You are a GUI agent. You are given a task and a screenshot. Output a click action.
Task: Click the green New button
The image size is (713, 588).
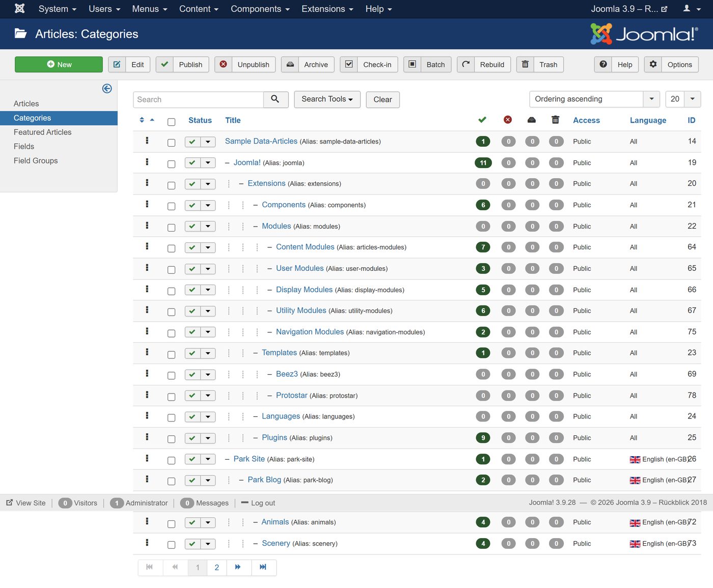pyautogui.click(x=59, y=65)
